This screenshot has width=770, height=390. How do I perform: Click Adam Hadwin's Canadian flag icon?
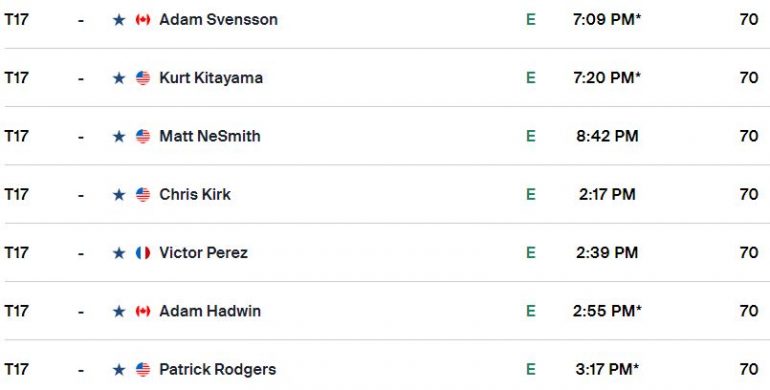(x=143, y=311)
